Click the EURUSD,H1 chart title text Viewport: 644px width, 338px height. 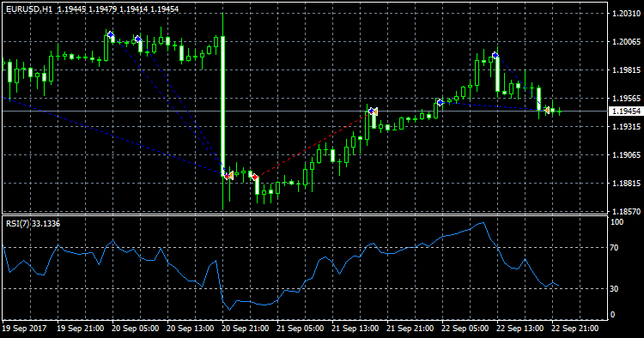[x=29, y=9]
